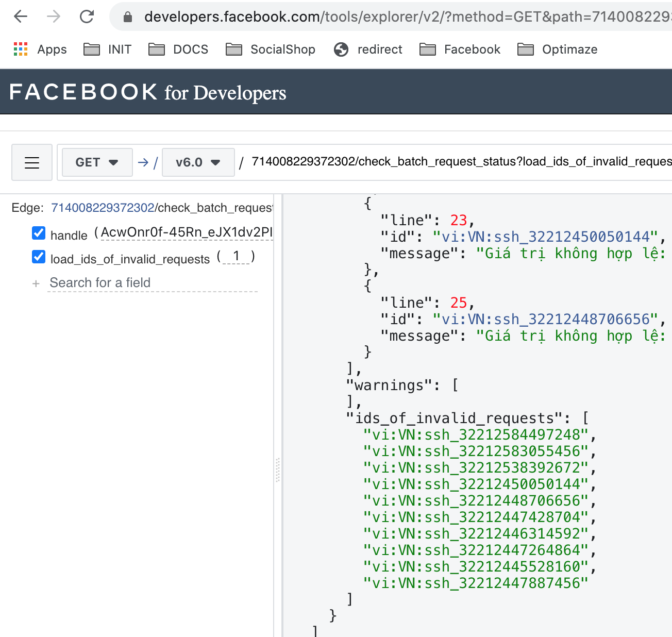Image resolution: width=672 pixels, height=637 pixels.
Task: Select invalid id vi:VN:ssh_32212446314592
Action: click(x=476, y=534)
